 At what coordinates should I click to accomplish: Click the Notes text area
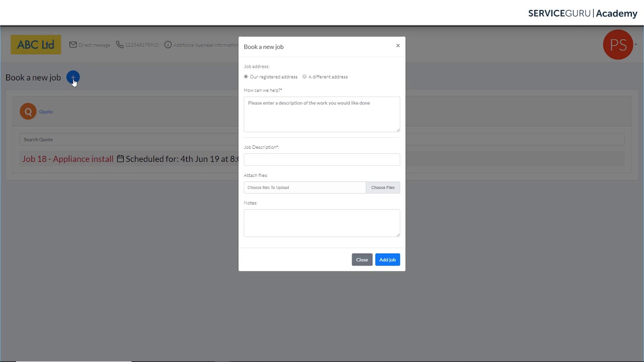click(x=322, y=223)
